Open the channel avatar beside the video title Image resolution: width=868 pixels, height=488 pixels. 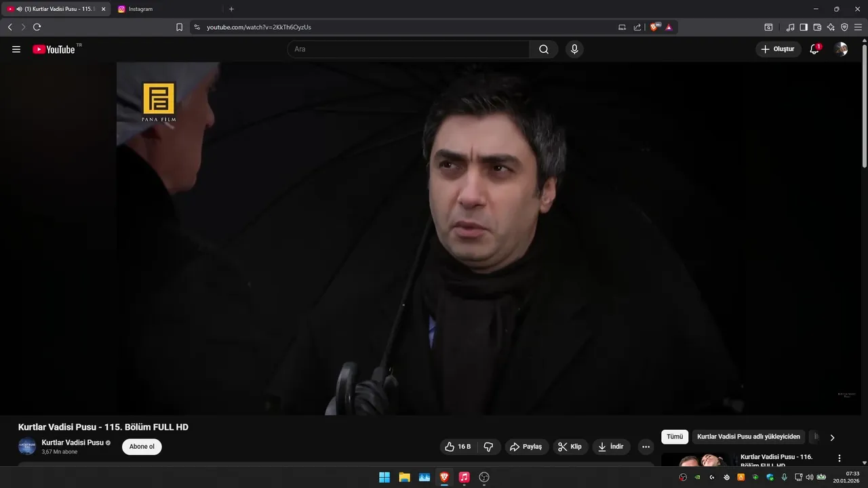click(27, 447)
